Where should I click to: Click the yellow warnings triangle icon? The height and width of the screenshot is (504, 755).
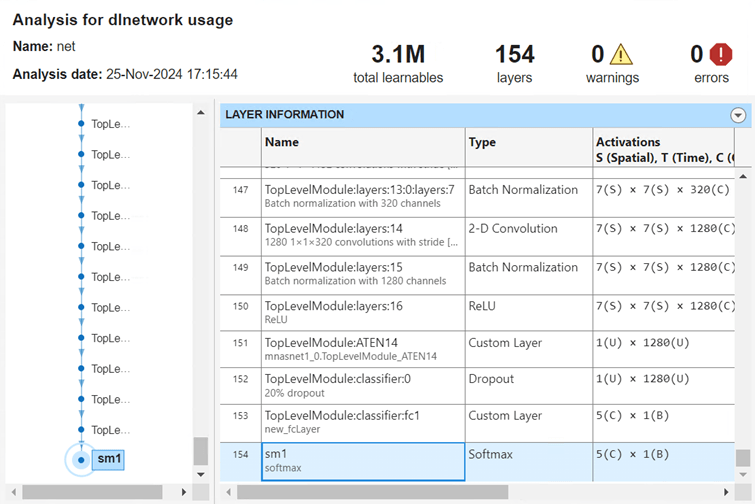622,54
